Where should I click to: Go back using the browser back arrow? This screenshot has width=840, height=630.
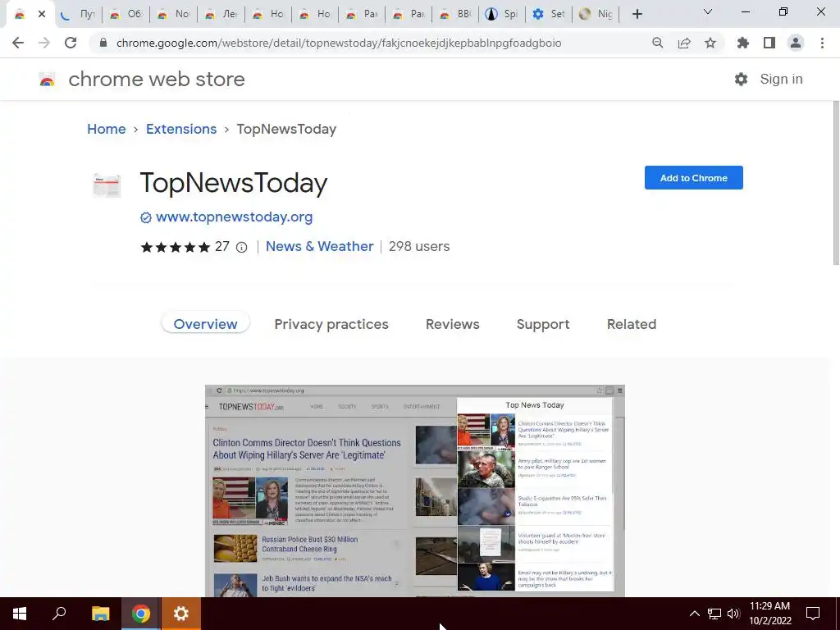(18, 43)
